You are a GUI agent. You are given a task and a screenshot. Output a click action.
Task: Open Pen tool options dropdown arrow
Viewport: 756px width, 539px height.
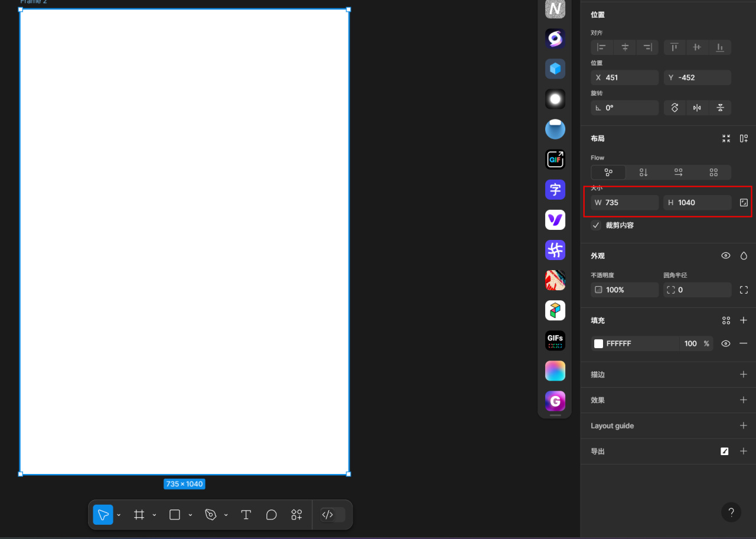(x=226, y=515)
